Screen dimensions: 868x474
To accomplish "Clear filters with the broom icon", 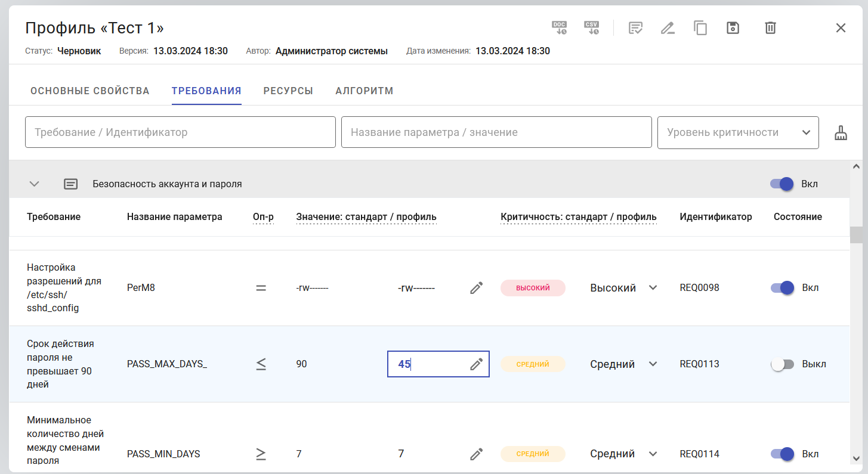I will click(841, 132).
